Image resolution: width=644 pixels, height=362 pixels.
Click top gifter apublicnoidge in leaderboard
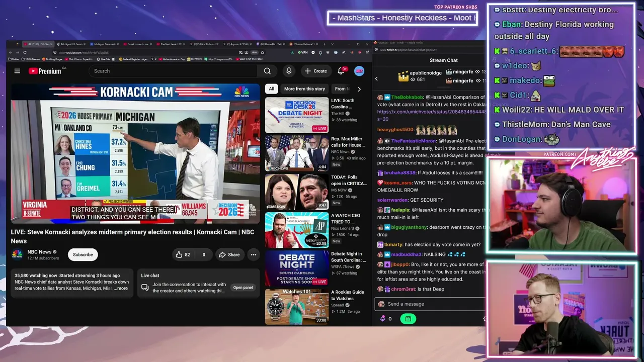[426, 73]
